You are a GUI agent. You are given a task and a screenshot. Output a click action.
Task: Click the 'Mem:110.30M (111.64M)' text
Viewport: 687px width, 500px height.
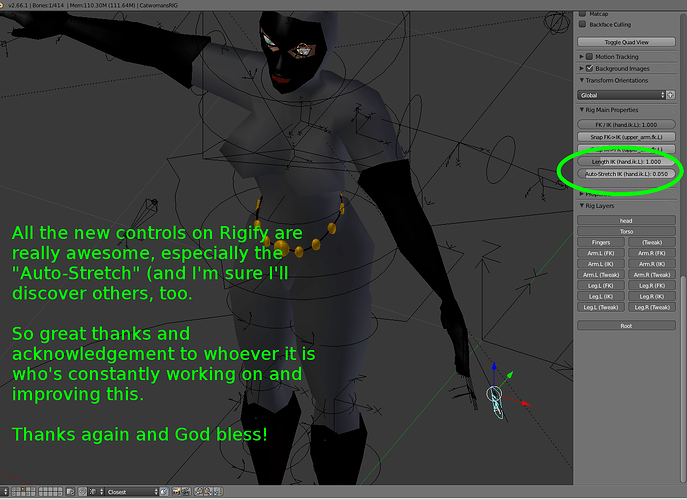[101, 5]
